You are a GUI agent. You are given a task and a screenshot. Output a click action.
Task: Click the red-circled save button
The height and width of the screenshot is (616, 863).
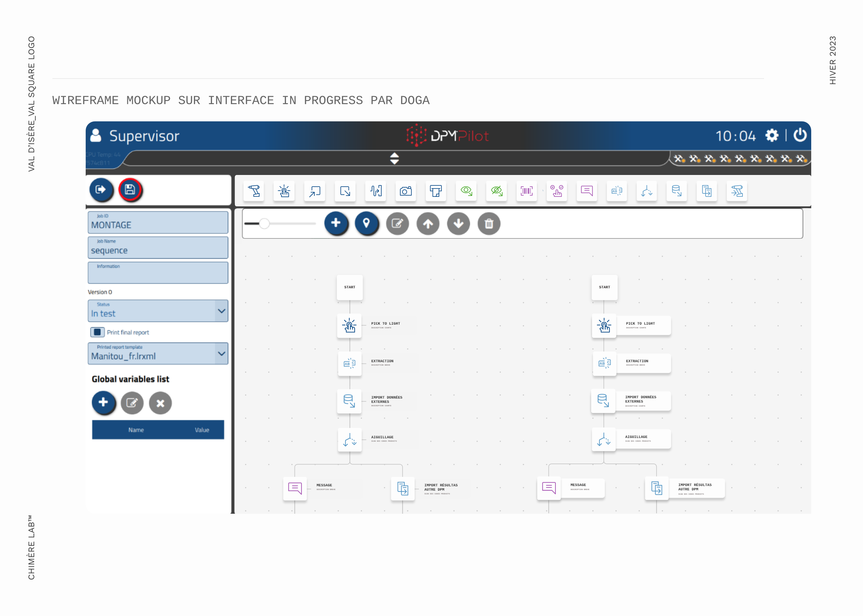coord(130,190)
